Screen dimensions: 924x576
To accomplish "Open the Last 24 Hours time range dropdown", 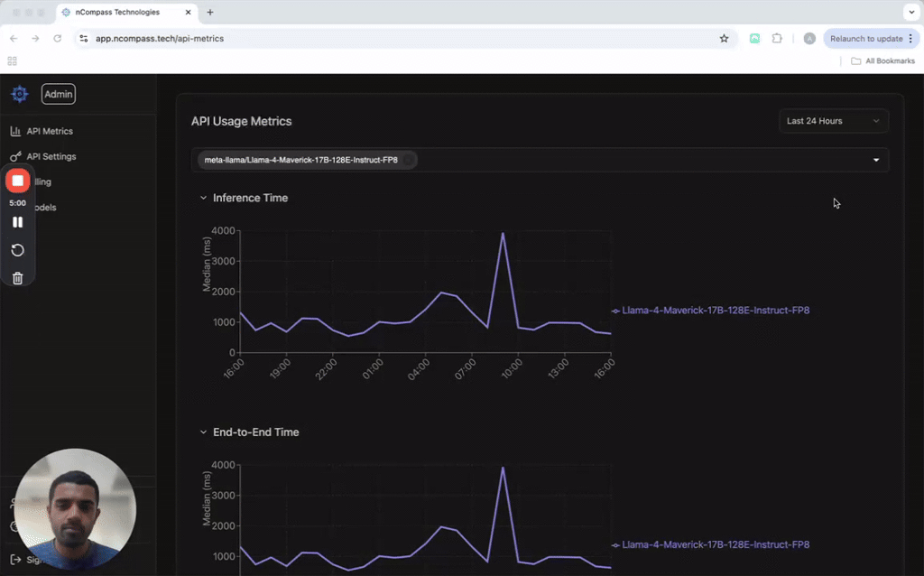I will point(833,121).
